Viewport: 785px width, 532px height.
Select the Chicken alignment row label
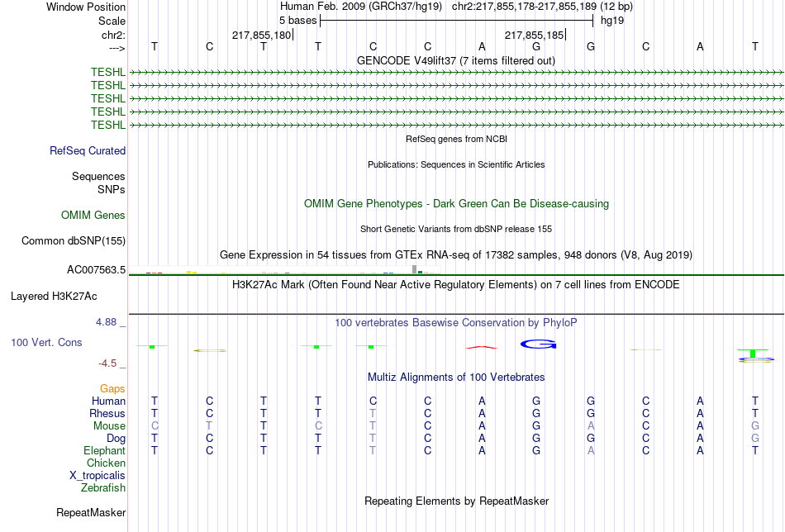[106, 463]
